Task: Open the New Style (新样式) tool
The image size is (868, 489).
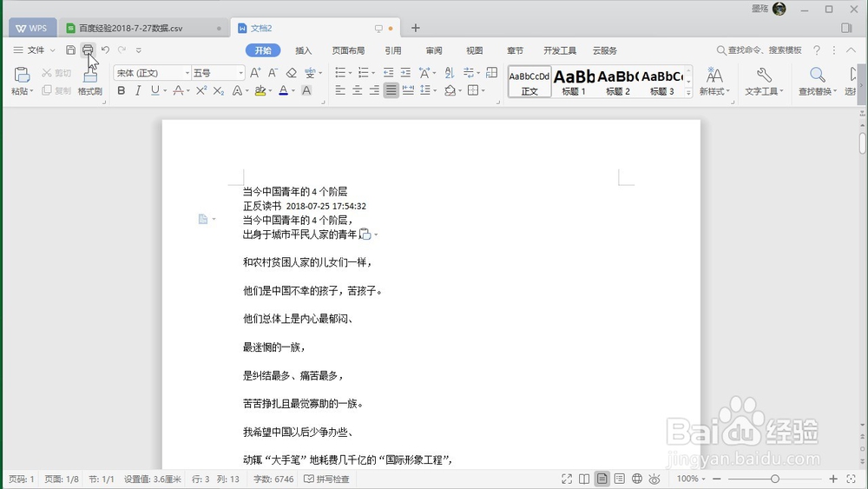Action: pos(714,81)
